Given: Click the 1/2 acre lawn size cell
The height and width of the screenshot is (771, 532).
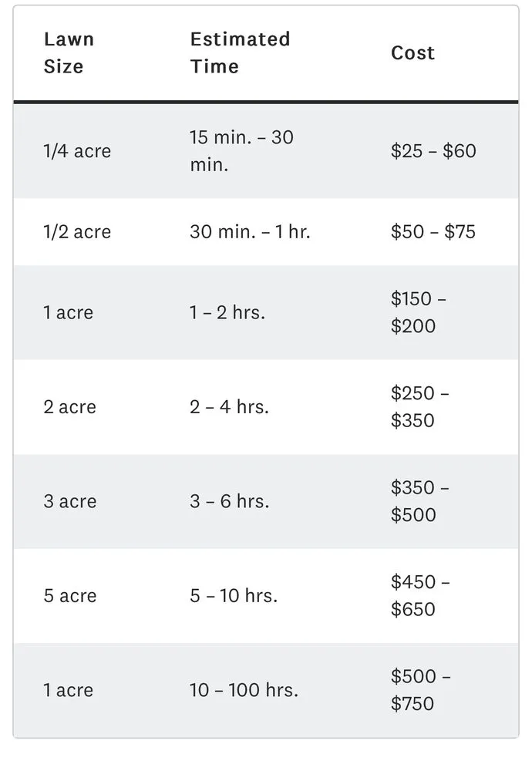Looking at the screenshot, I should (77, 232).
